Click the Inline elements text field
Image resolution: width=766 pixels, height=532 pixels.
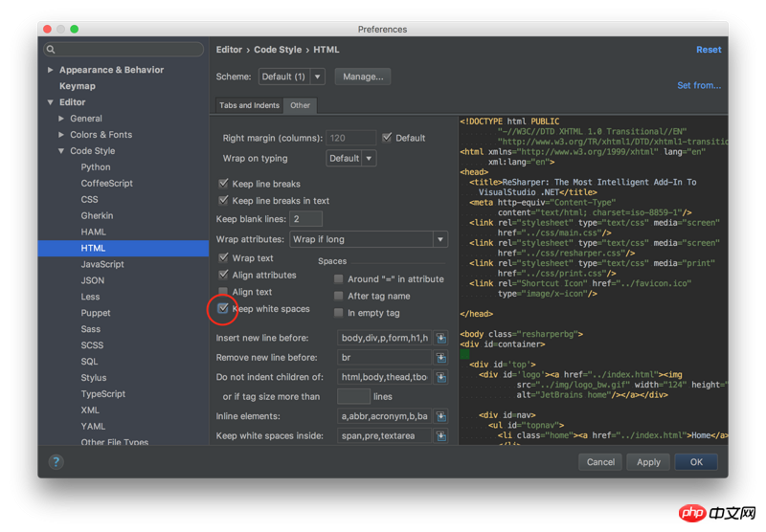coord(385,416)
